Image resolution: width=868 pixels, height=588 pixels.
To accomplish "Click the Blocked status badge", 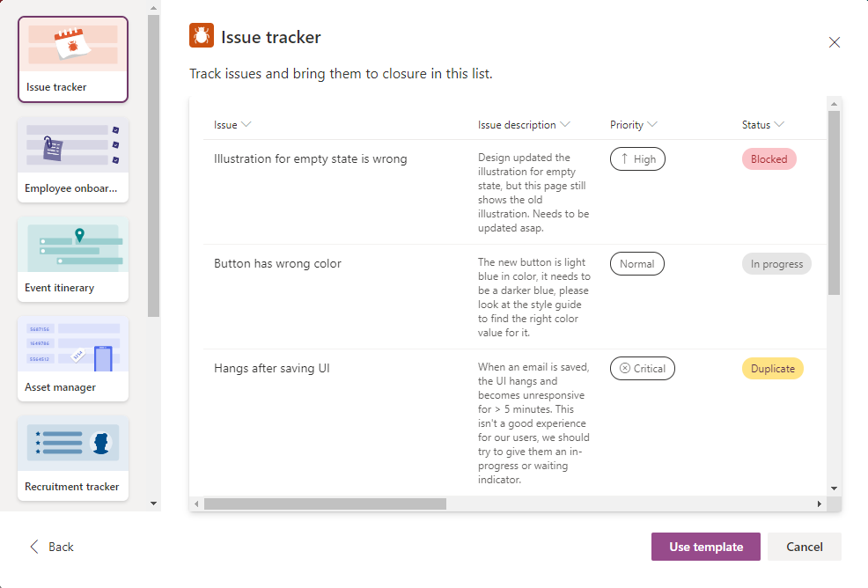I will coord(769,158).
